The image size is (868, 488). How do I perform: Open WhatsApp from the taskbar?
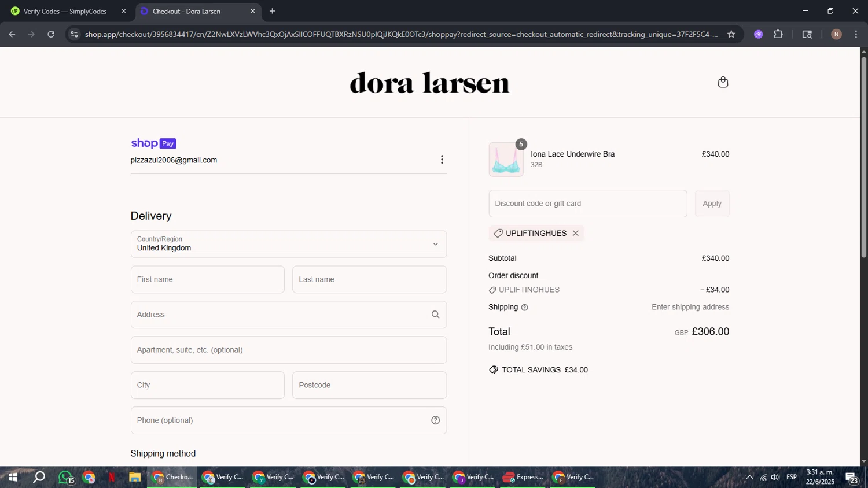(x=65, y=478)
